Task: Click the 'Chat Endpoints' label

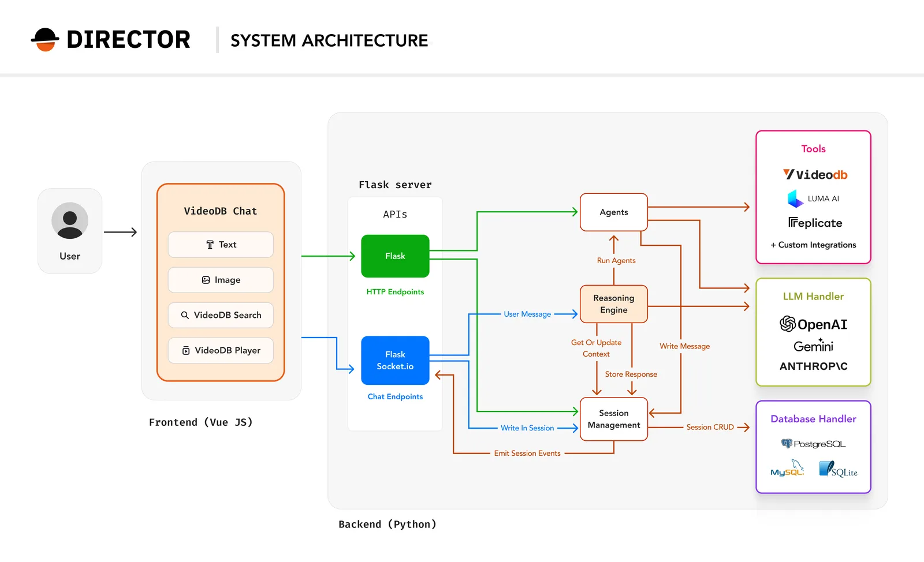Action: (395, 397)
